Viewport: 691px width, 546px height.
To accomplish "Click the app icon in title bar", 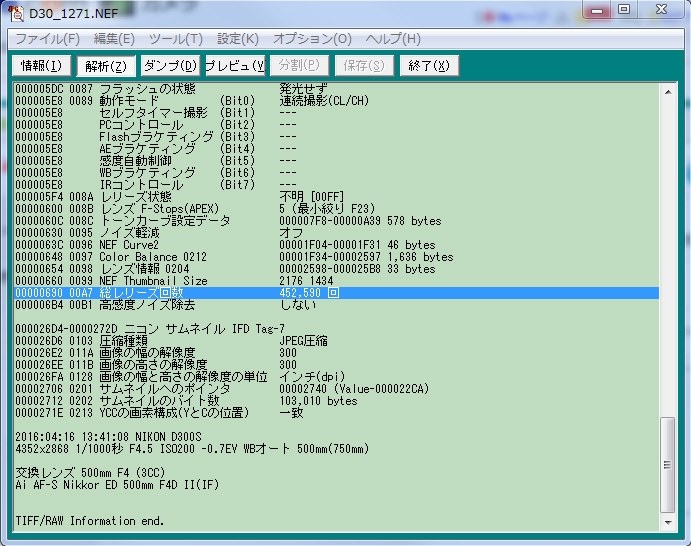I will (16, 12).
